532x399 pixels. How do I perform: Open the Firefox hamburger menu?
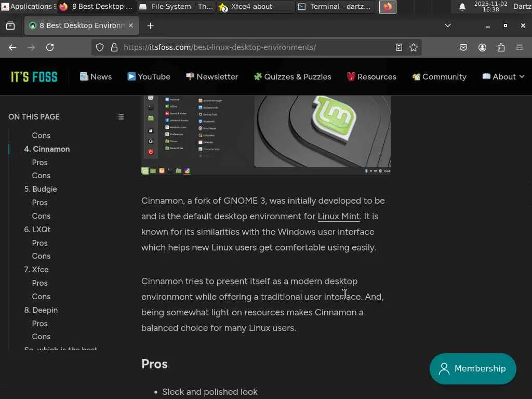520,47
